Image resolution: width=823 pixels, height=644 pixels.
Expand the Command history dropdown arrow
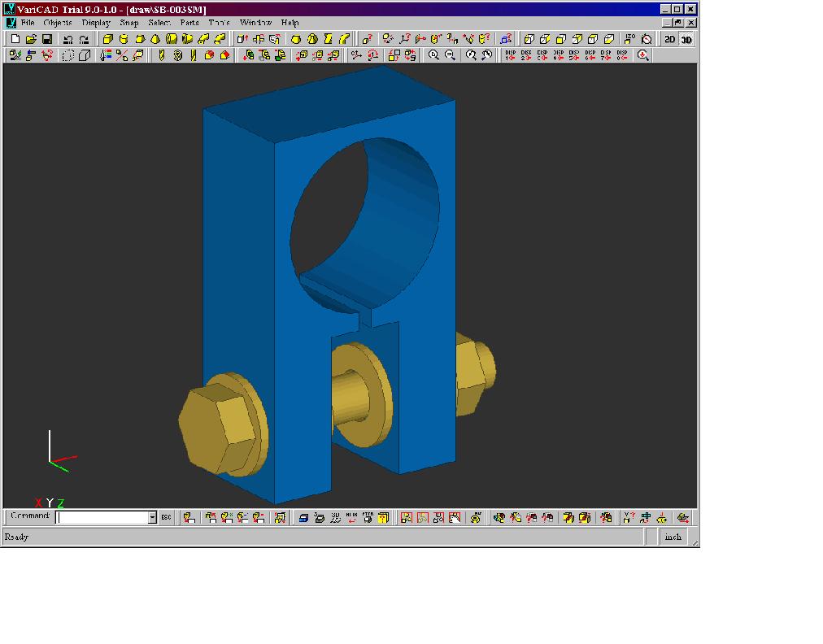tap(152, 517)
